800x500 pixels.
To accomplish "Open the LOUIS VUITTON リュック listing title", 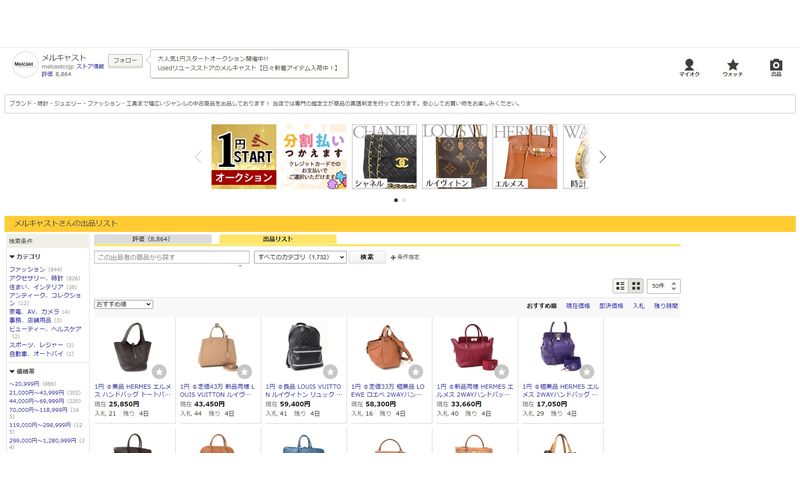I will (304, 391).
